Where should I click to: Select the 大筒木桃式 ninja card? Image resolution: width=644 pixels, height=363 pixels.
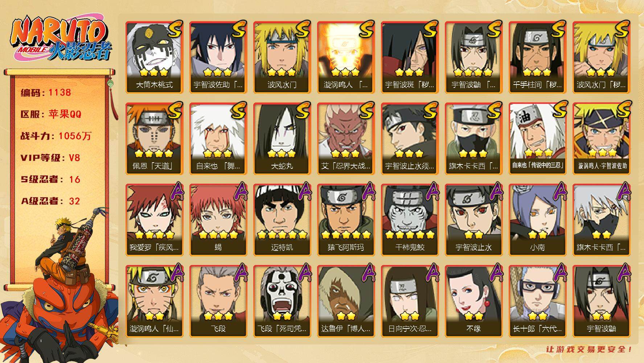154,57
